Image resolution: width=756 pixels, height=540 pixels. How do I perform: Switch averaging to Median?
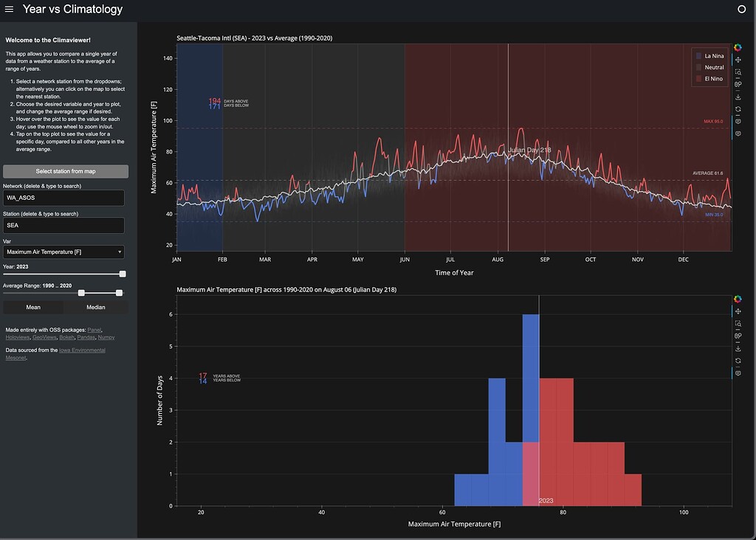(x=95, y=307)
